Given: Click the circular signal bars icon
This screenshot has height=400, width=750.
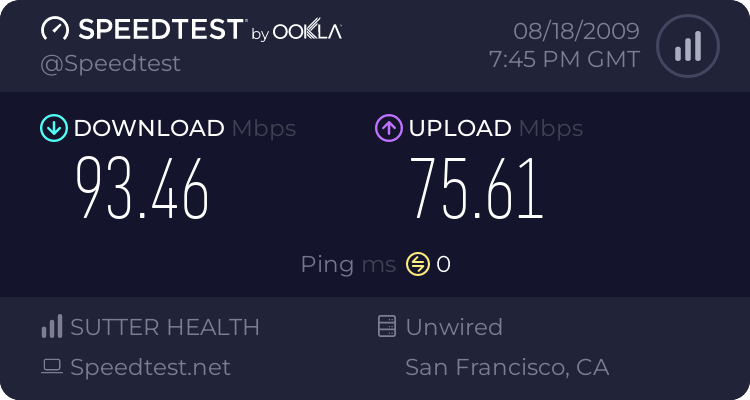Looking at the screenshot, I should click(x=688, y=46).
